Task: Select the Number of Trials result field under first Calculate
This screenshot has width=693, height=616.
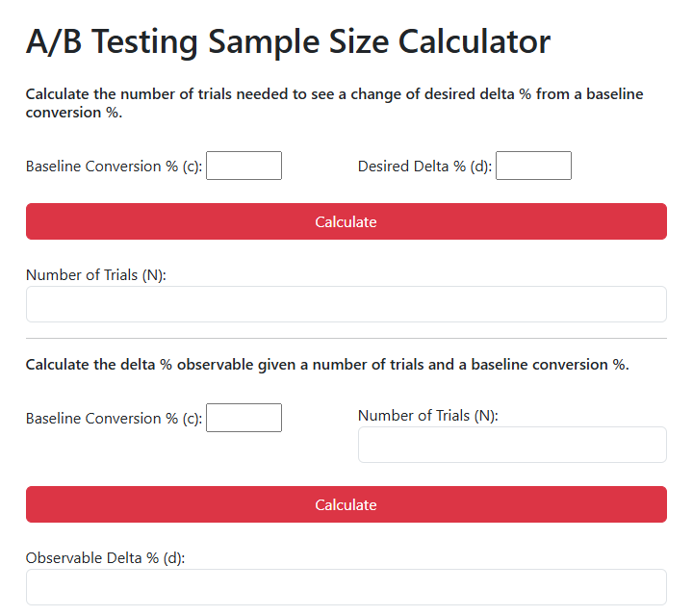Action: pos(346,304)
